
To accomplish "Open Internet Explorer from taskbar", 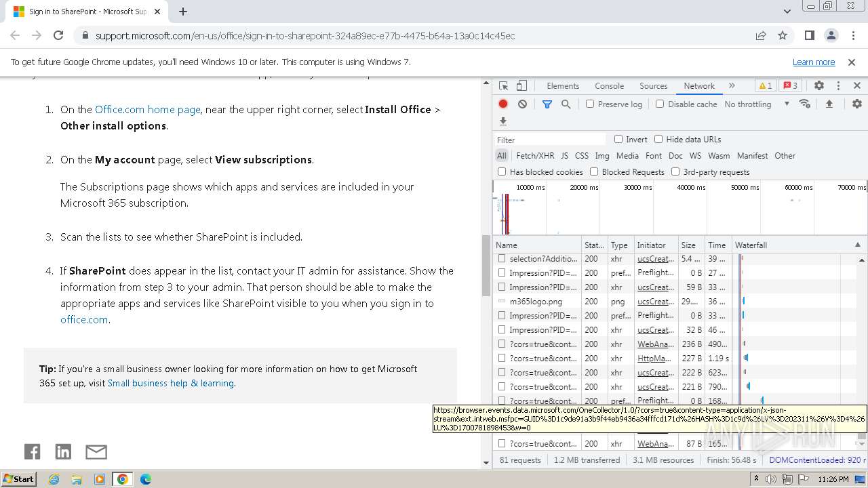I will point(54,479).
